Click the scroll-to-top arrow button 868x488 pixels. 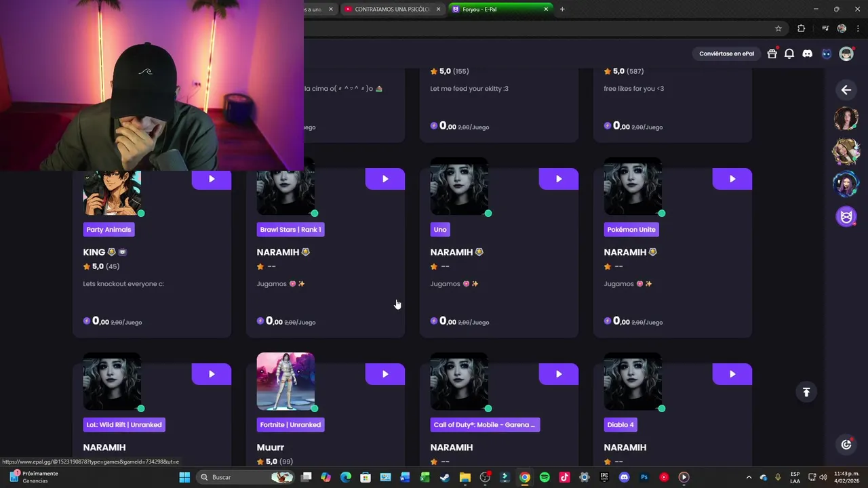(x=806, y=392)
